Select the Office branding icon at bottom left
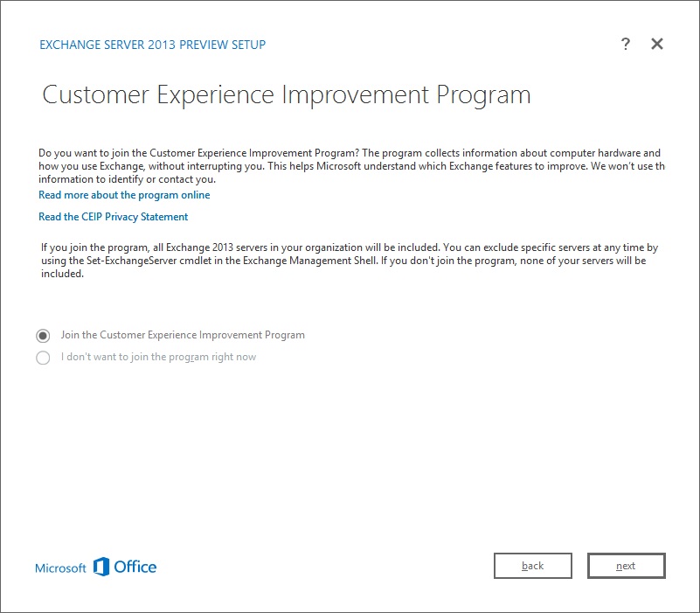 coord(102,567)
